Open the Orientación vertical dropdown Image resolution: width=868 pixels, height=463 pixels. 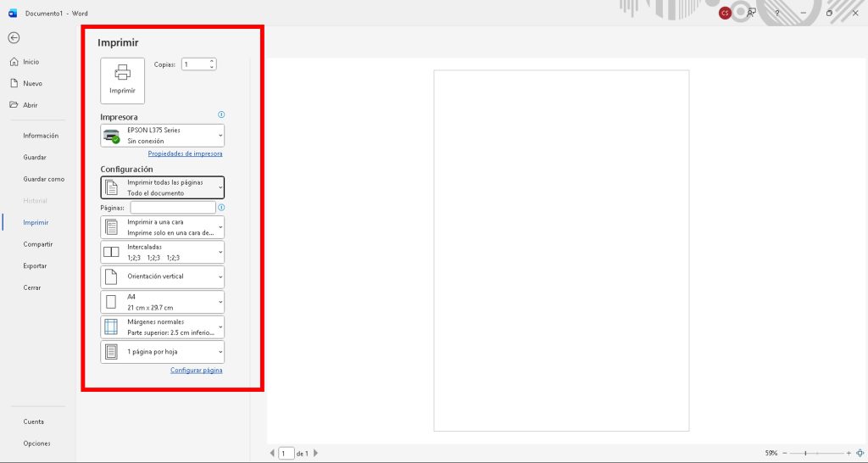(162, 276)
